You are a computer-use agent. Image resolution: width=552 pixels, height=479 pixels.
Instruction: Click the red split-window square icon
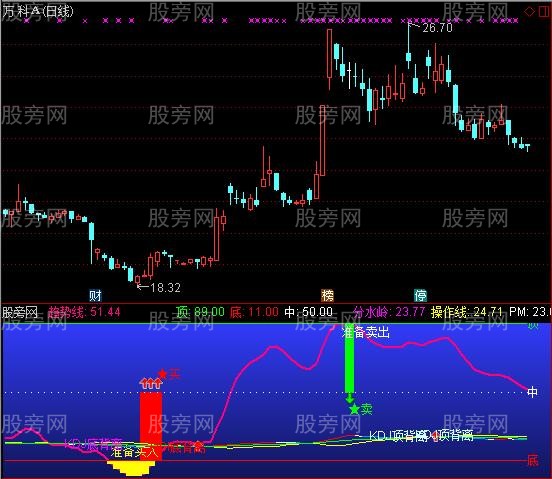click(544, 12)
